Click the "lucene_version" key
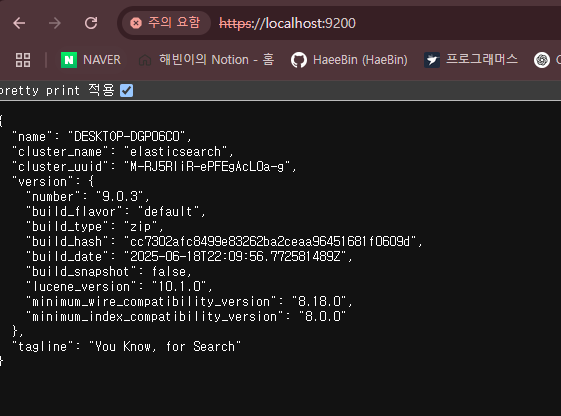The height and width of the screenshot is (416, 561). pos(82,287)
